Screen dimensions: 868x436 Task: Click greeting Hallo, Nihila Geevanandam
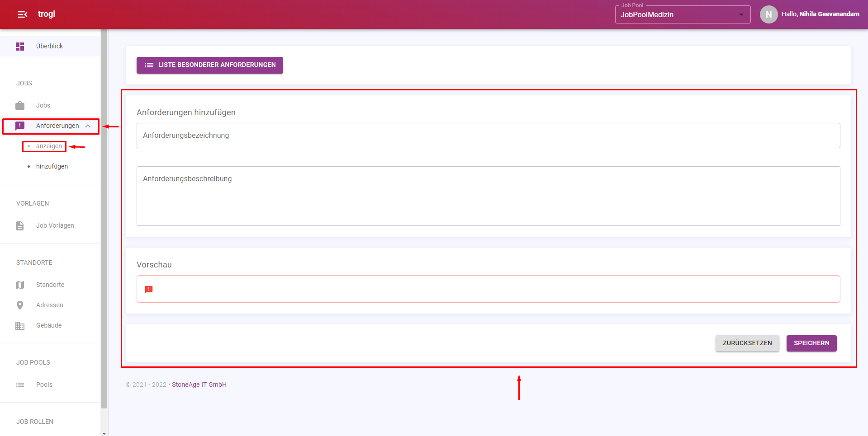820,14
